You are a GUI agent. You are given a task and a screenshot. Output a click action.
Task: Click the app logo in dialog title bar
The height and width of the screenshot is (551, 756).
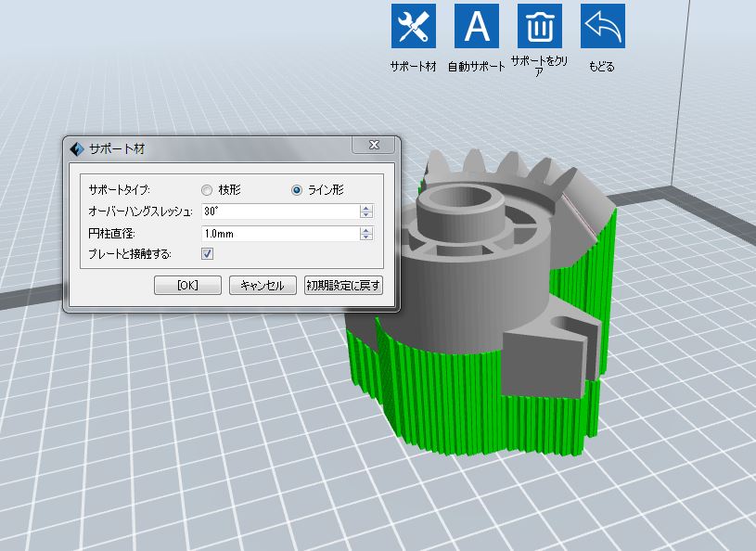pyautogui.click(x=78, y=147)
